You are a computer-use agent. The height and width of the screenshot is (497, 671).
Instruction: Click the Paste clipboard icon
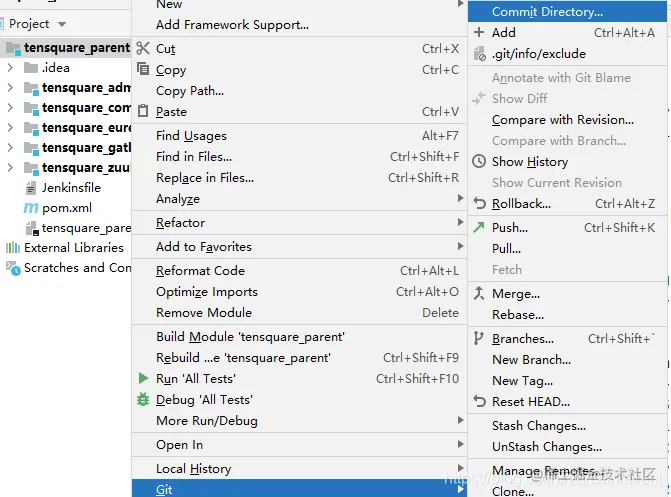point(143,111)
